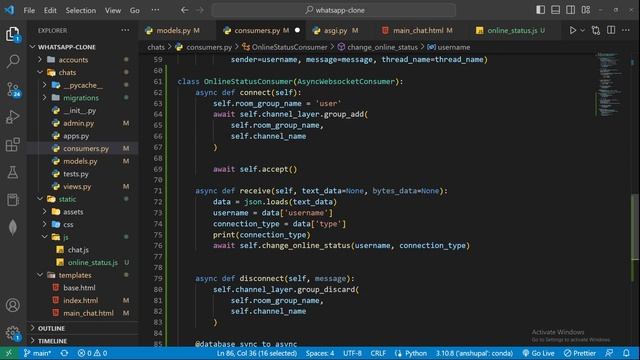
Task: Open the Accounts icon in activity bar
Action: pyautogui.click(x=13, y=305)
